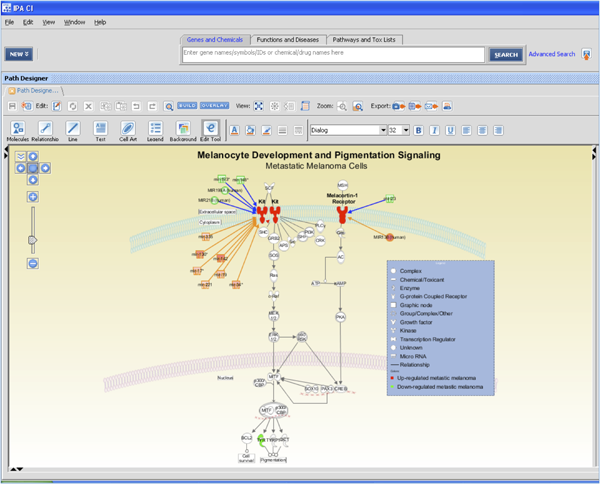The height and width of the screenshot is (484, 600).
Task: Toggle Underline formatting
Action: click(x=450, y=130)
